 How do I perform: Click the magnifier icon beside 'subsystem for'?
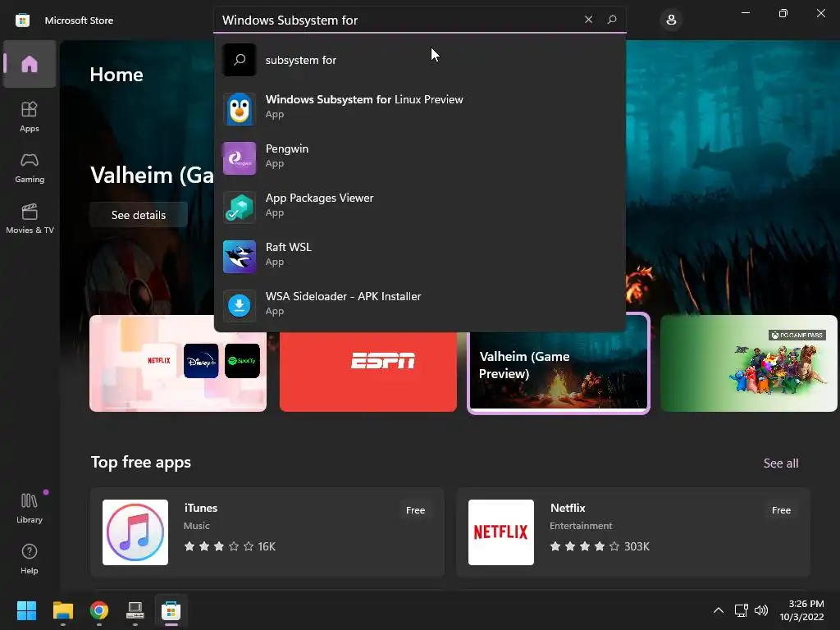240,60
